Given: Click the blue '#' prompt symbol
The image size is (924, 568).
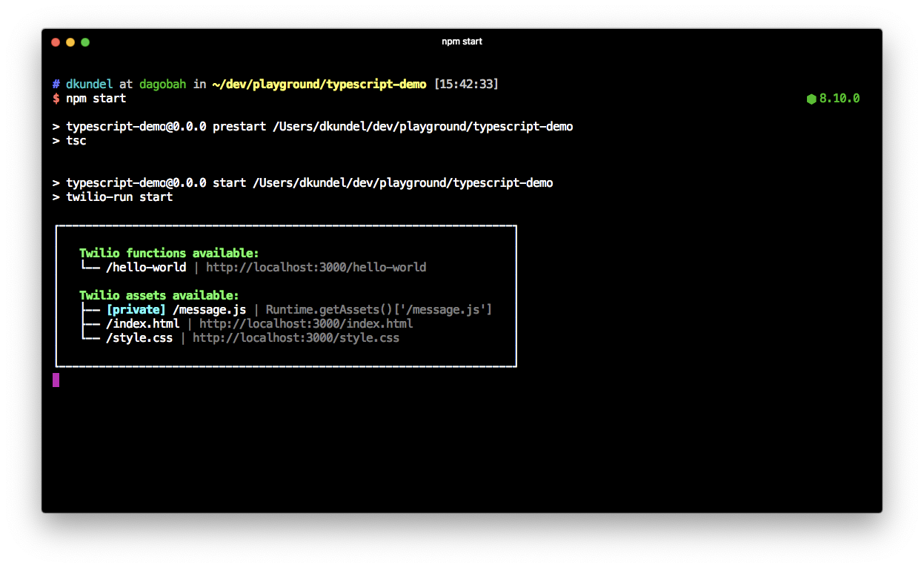Looking at the screenshot, I should [56, 84].
